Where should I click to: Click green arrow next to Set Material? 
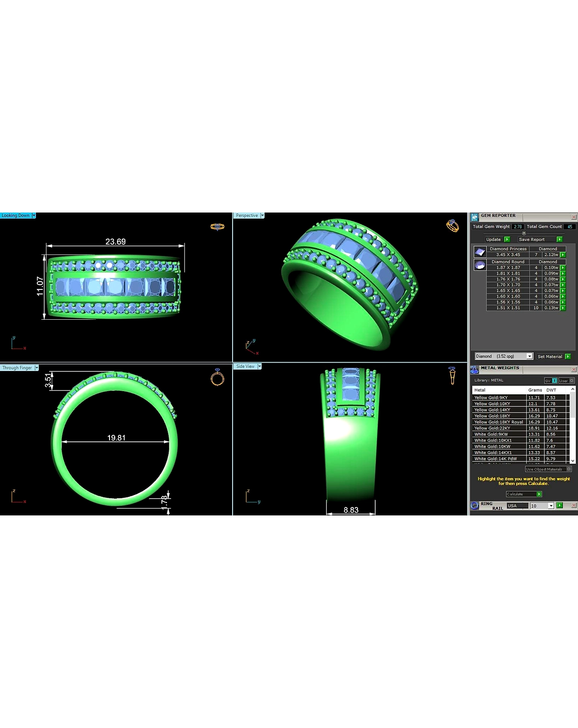pyautogui.click(x=568, y=357)
